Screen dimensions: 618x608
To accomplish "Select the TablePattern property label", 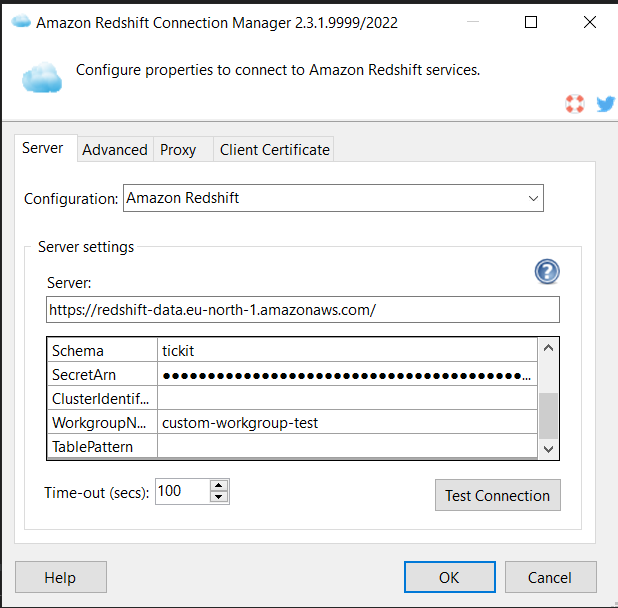I will [102, 446].
